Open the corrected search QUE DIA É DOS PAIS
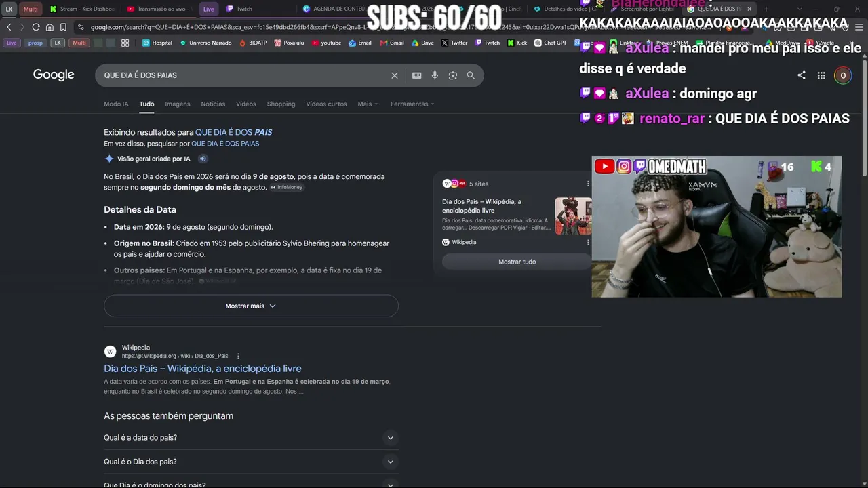The height and width of the screenshot is (488, 868). point(234,132)
